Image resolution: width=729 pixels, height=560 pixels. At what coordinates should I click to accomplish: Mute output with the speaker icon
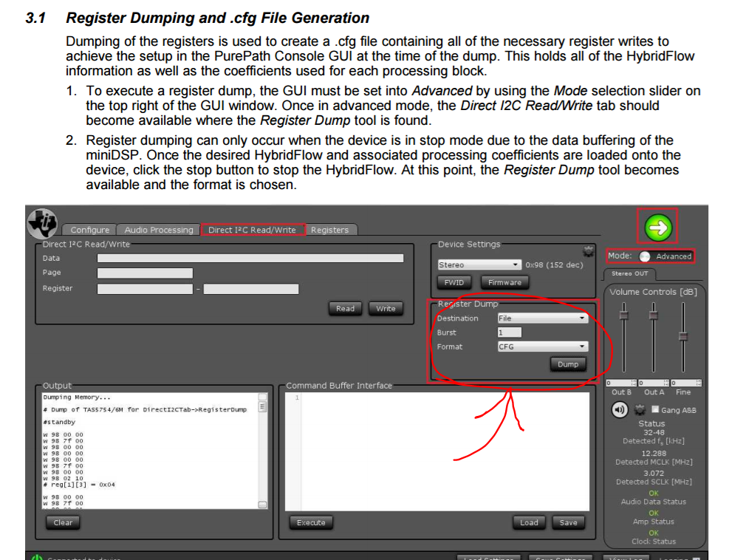click(x=619, y=410)
